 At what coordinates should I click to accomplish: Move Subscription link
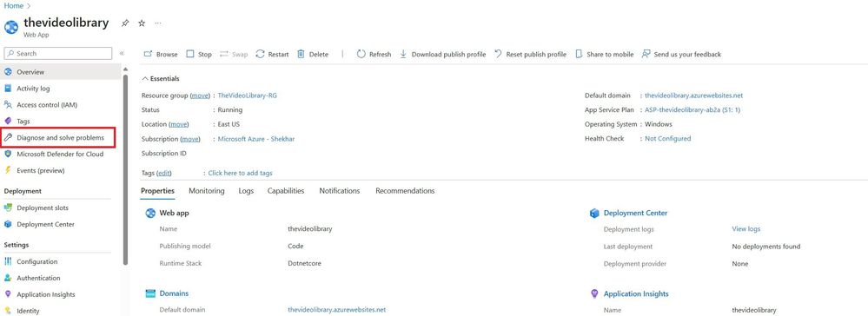(x=190, y=139)
